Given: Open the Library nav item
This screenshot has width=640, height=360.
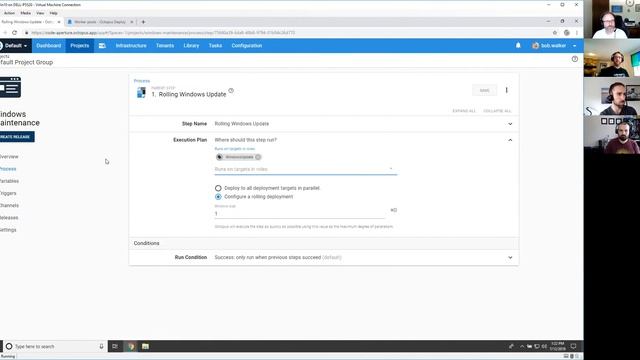Looking at the screenshot, I should pos(191,46).
